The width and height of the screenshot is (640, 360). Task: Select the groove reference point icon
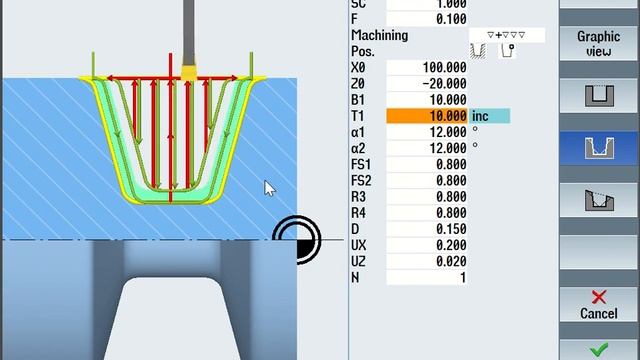point(507,51)
